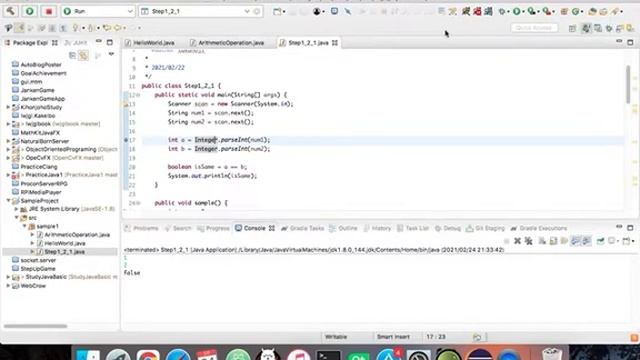
Task: Click the Package Explorer horizontal scrollbar
Action: pyautogui.click(x=36, y=326)
